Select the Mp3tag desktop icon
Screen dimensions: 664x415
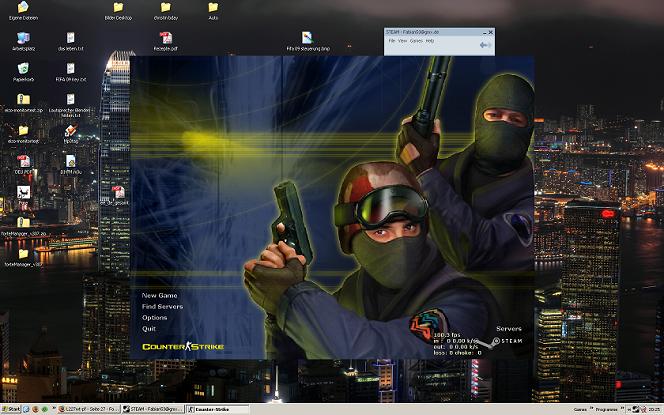(x=71, y=133)
